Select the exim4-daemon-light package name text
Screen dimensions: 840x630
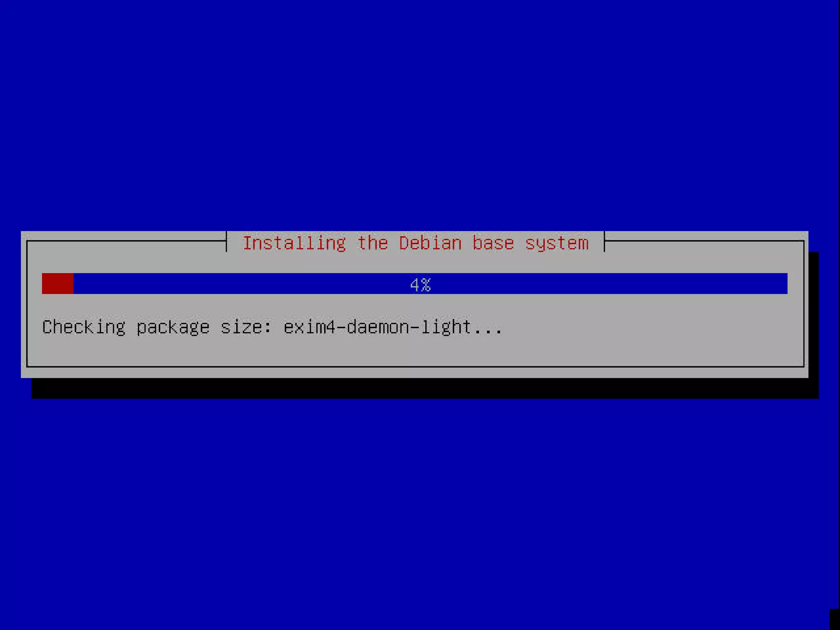(377, 327)
